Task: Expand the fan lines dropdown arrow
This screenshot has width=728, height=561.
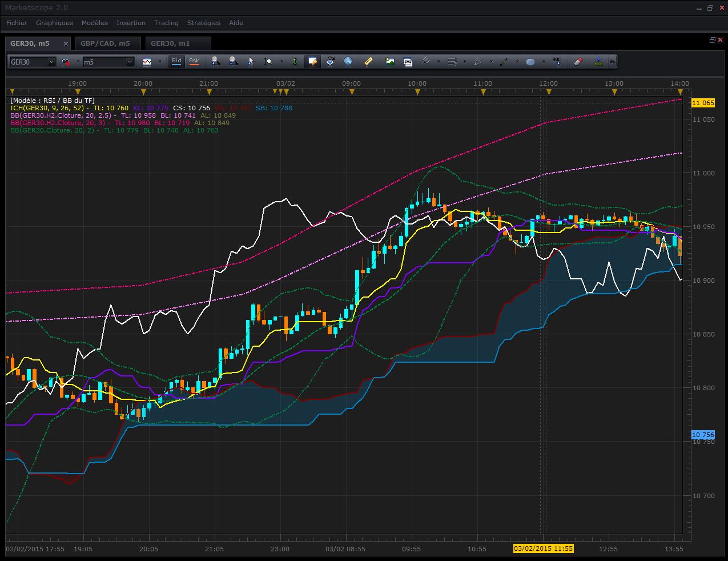Action: click(491, 62)
